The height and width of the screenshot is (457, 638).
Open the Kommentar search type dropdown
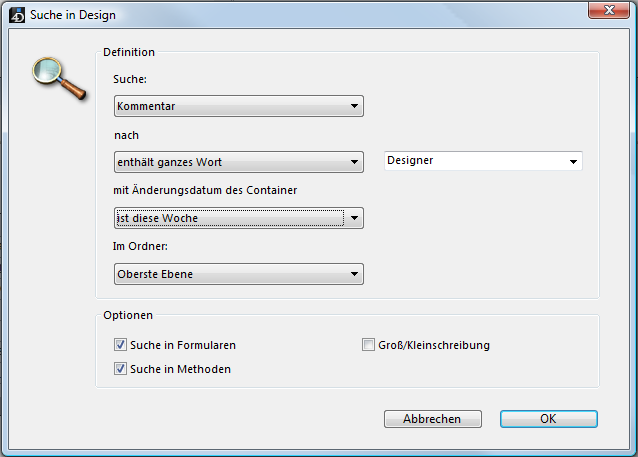click(238, 106)
